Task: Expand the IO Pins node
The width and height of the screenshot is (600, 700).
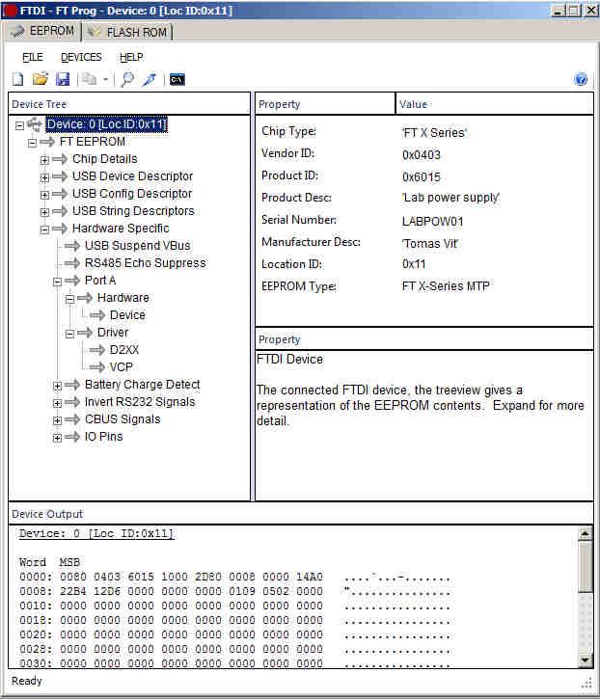Action: pyautogui.click(x=57, y=438)
